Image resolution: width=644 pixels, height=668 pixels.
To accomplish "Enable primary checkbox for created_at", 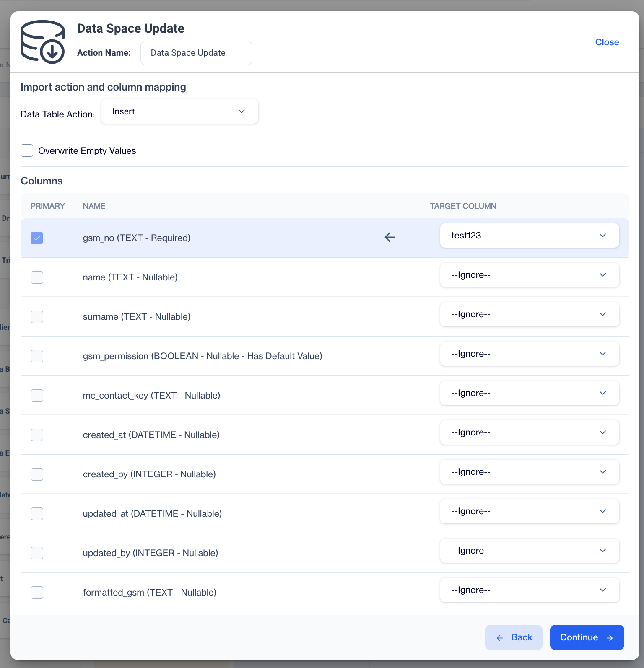I will 37,435.
